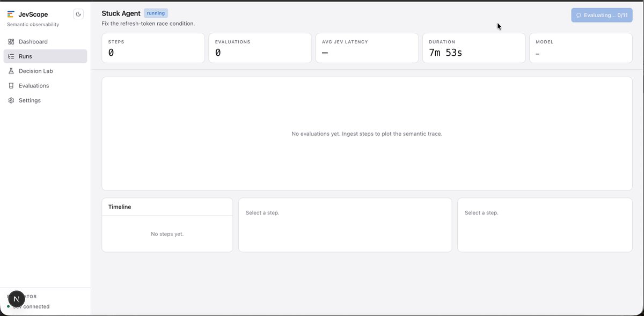Toggle dark mode with the moon button
Image resolution: width=644 pixels, height=316 pixels.
coord(78,14)
